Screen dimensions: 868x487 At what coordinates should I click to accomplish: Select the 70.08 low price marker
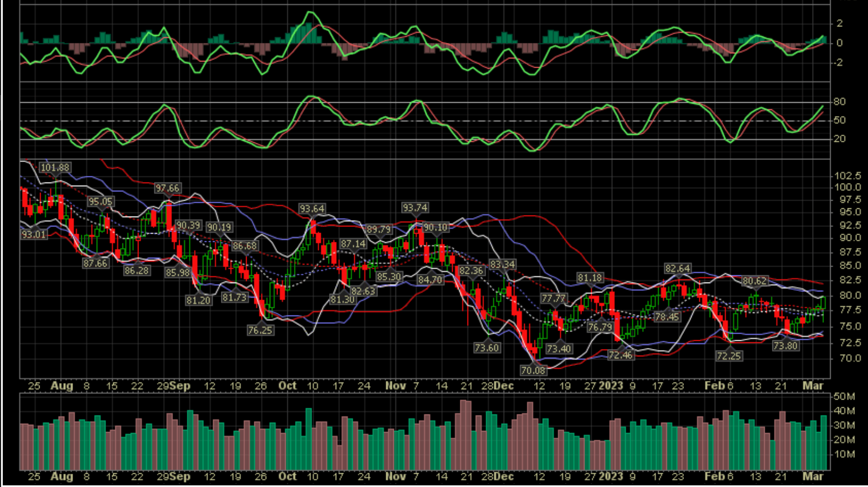tap(533, 370)
